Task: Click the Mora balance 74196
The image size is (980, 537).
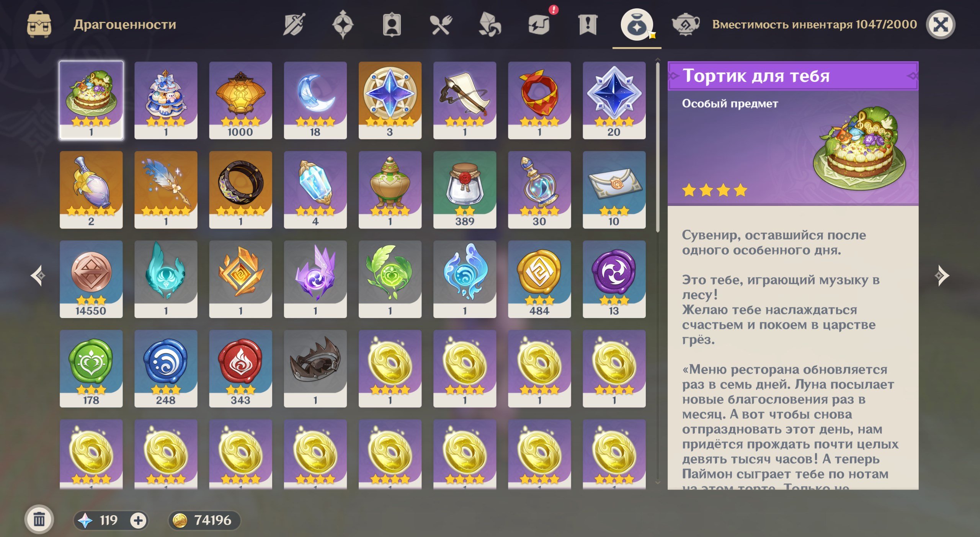Action: pos(204,520)
